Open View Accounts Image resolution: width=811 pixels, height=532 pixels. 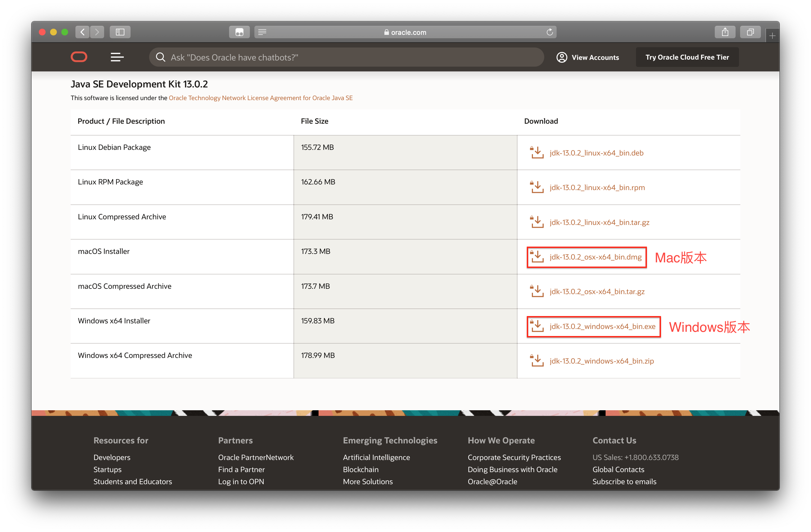coord(588,57)
